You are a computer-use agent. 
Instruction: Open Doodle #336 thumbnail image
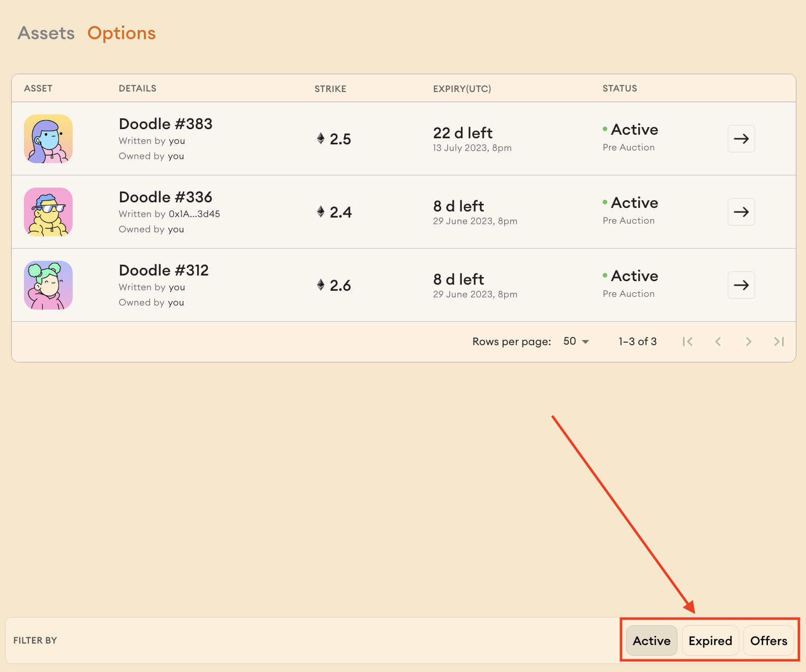(48, 212)
